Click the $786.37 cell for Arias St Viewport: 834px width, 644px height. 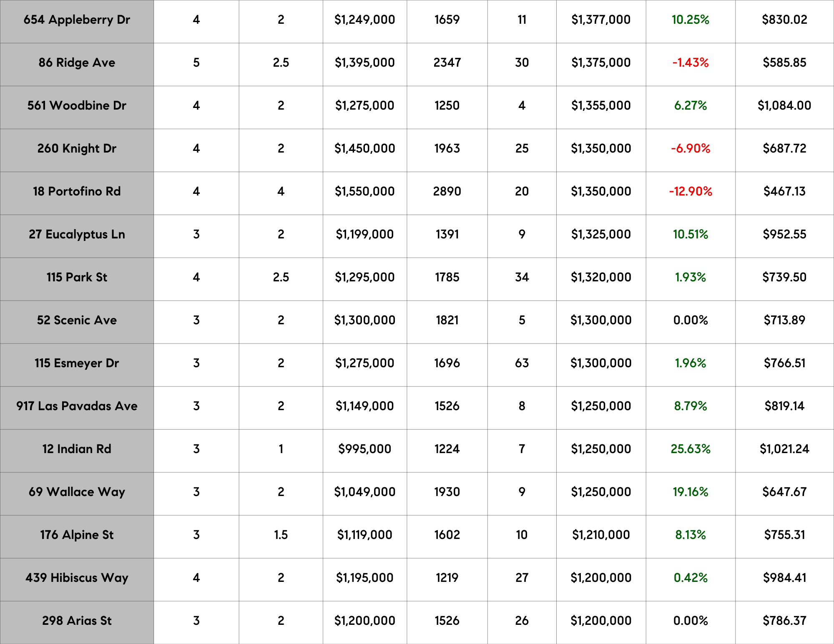tap(784, 621)
